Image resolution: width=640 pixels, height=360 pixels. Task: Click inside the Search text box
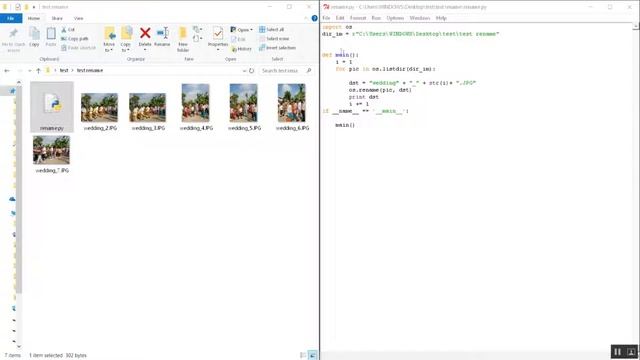pyautogui.click(x=282, y=71)
